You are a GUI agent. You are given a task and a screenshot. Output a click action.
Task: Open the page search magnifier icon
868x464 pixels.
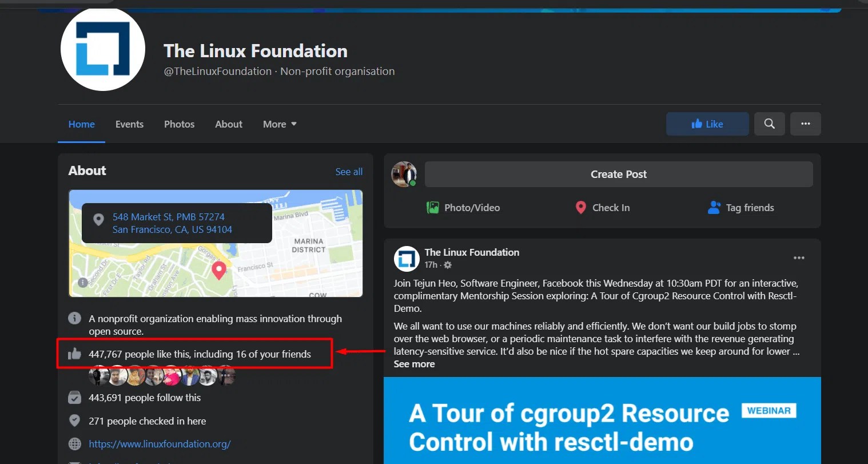pyautogui.click(x=769, y=124)
